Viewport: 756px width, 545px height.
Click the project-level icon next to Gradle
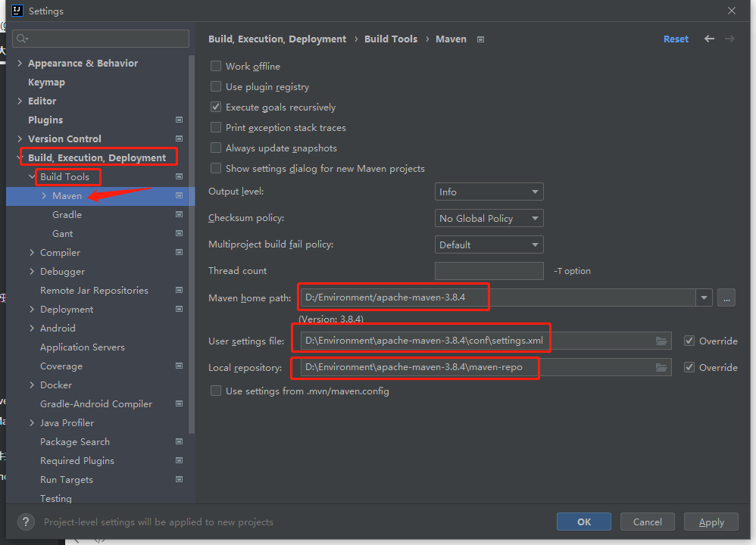click(x=179, y=214)
